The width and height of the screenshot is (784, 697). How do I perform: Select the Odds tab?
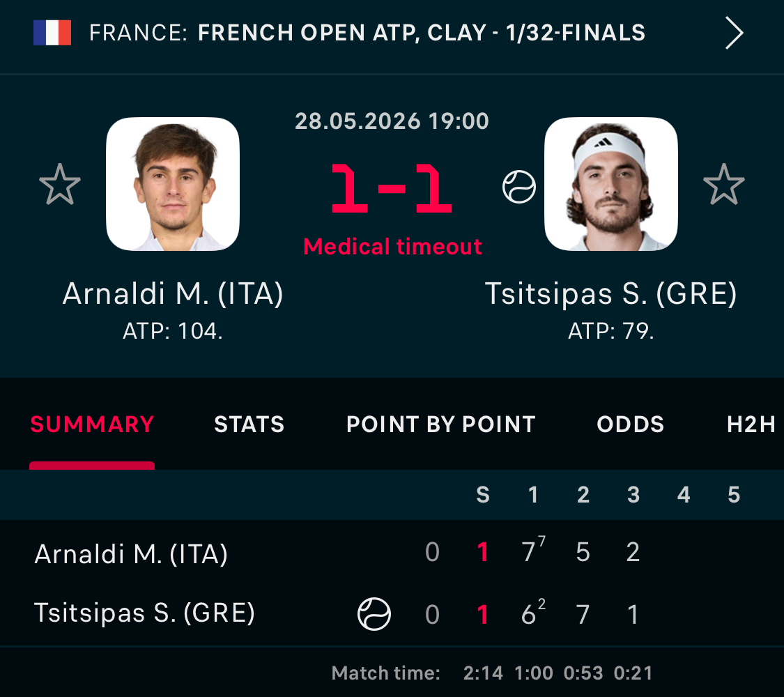click(x=631, y=424)
